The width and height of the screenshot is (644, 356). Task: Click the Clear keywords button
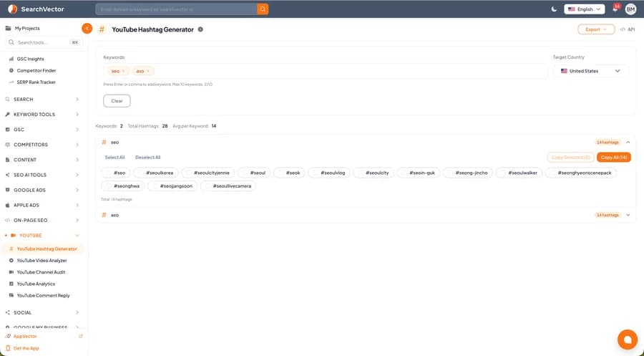117,101
